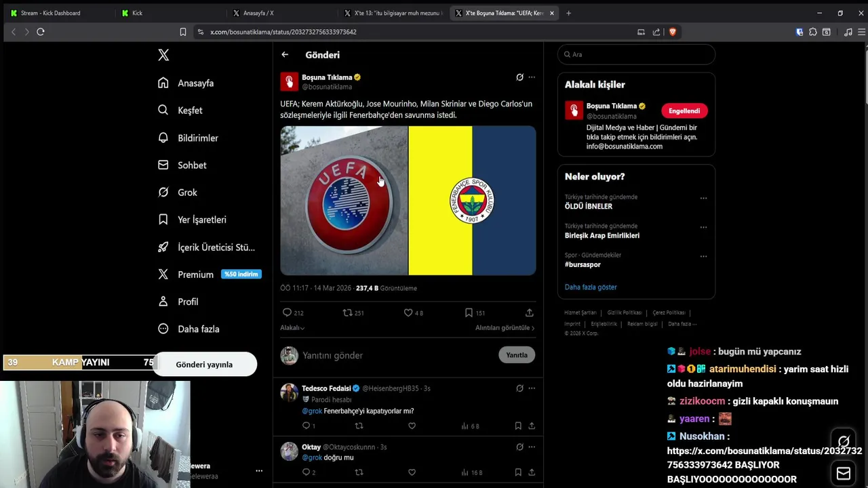
Task: Open Gizlilik Politikası footer link
Action: (x=625, y=313)
